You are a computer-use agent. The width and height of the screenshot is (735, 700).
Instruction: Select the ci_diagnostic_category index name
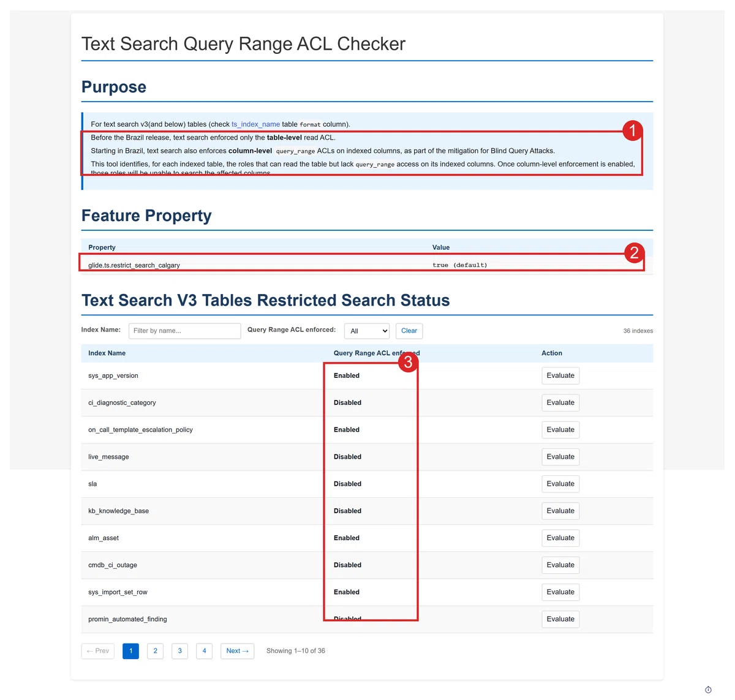pos(122,403)
